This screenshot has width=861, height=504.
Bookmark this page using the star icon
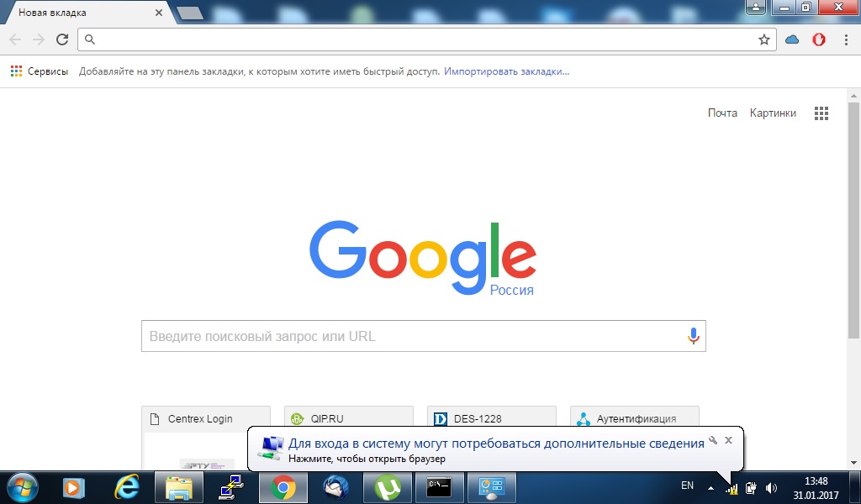tap(763, 39)
